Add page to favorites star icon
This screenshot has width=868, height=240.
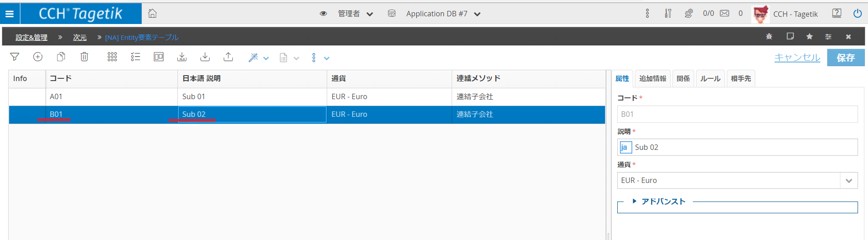click(810, 37)
